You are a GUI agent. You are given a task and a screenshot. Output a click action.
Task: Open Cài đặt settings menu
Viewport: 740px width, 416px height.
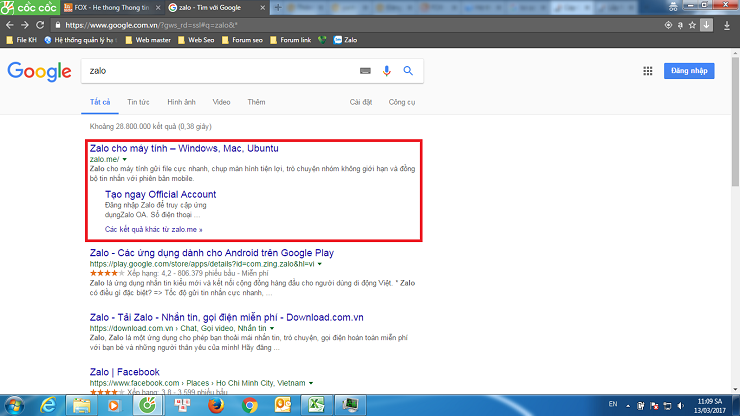click(361, 102)
